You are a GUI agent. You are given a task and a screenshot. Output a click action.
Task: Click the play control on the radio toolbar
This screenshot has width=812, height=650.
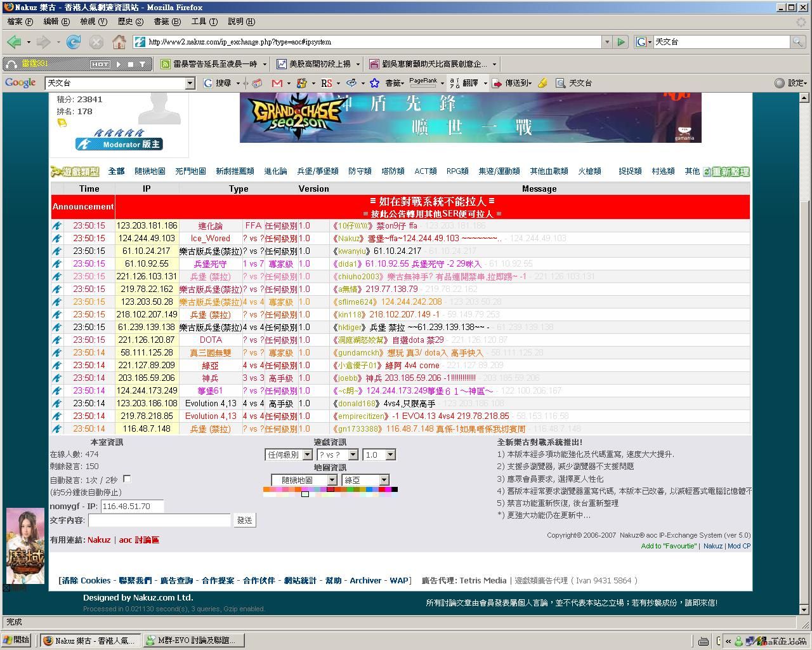(x=118, y=64)
